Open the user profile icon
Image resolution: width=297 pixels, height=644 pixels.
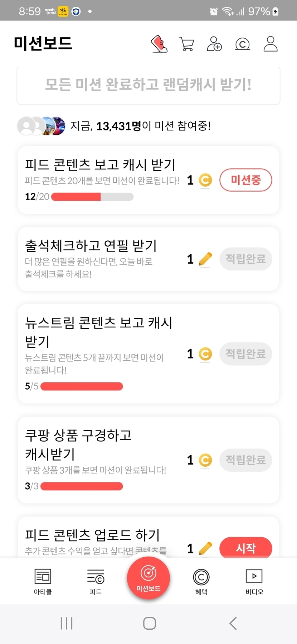(x=271, y=44)
